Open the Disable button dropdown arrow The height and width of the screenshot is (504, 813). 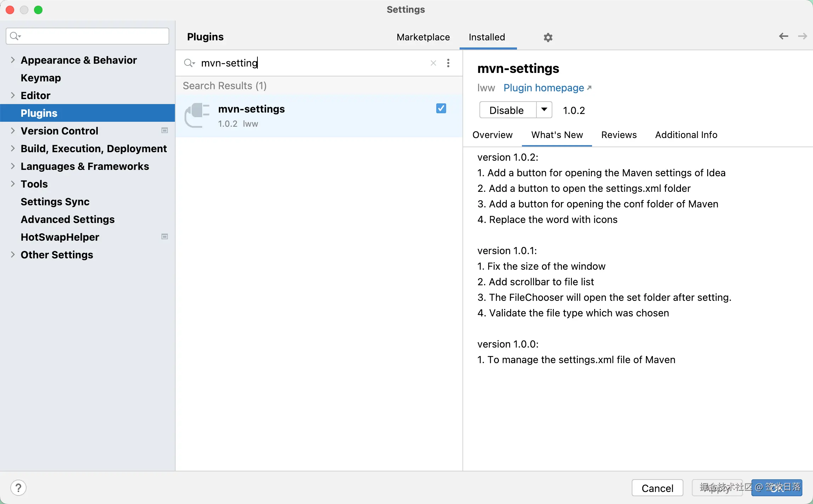pyautogui.click(x=544, y=110)
